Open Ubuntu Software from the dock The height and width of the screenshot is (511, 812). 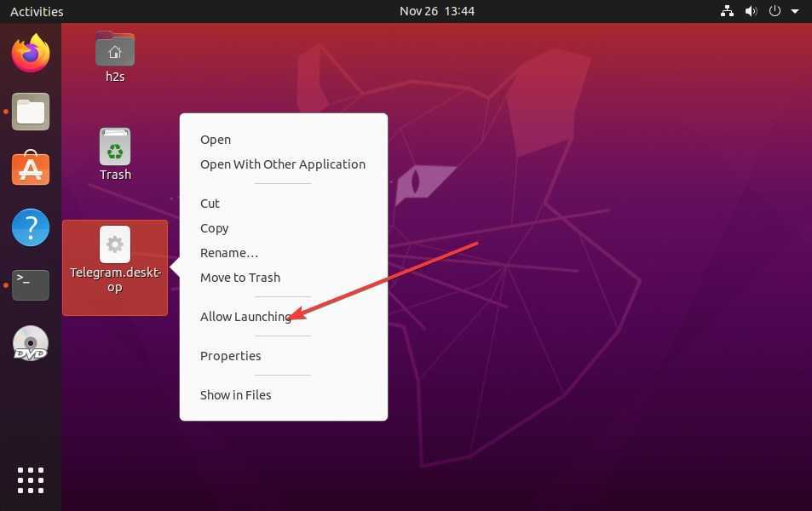pyautogui.click(x=31, y=168)
